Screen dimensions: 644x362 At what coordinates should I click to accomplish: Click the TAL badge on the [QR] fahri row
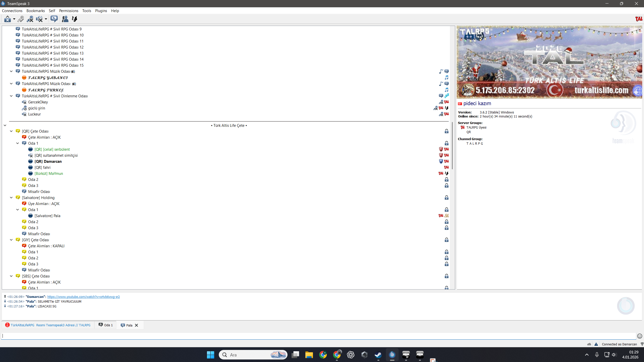pyautogui.click(x=446, y=167)
